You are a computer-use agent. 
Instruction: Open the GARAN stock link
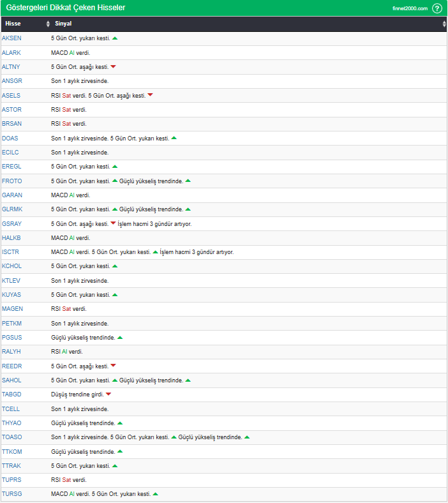click(12, 195)
